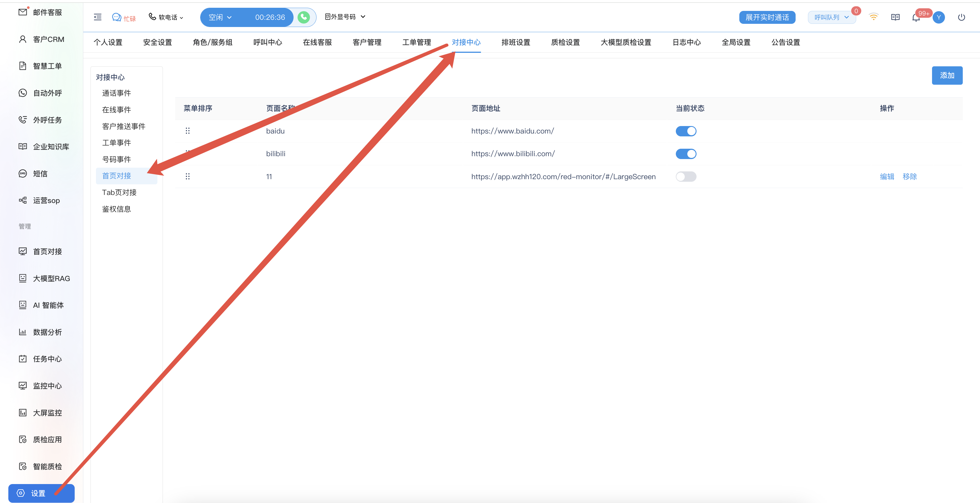Check the wifi network status icon
The height and width of the screenshot is (503, 980).
[873, 17]
